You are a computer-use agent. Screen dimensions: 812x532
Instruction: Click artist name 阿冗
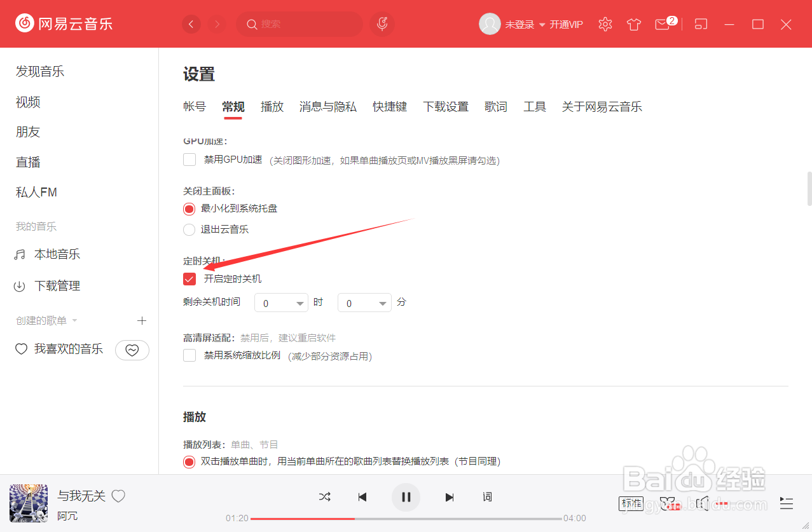tap(67, 515)
